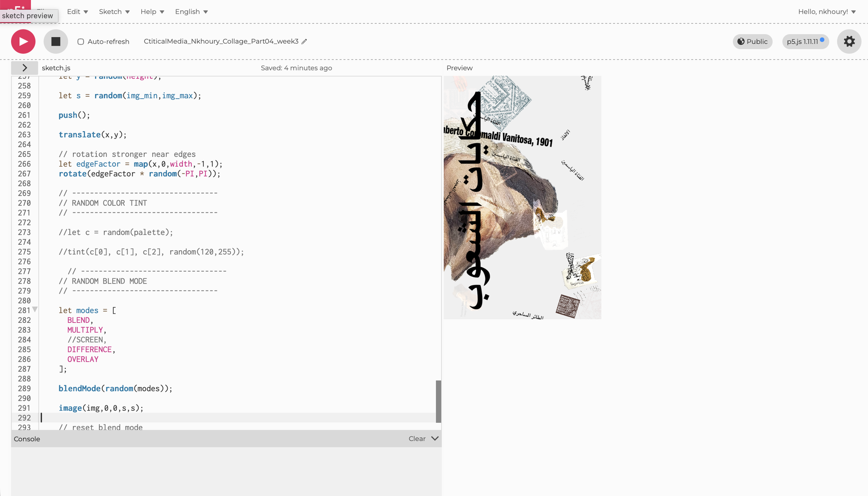This screenshot has width=868, height=496.
Task: Click the //tint(c[0], c[1], c[2] line
Action: point(151,252)
